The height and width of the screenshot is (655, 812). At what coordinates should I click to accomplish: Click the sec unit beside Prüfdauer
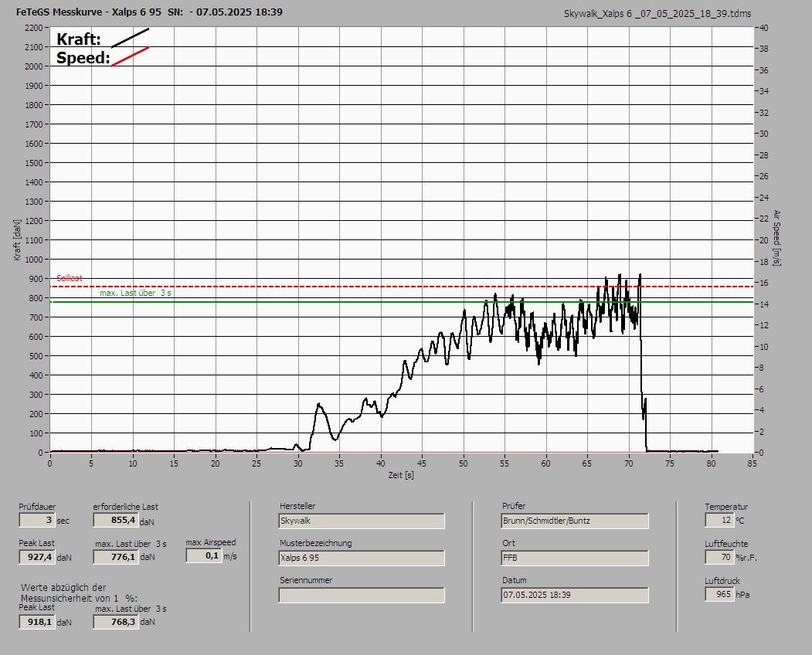click(63, 521)
